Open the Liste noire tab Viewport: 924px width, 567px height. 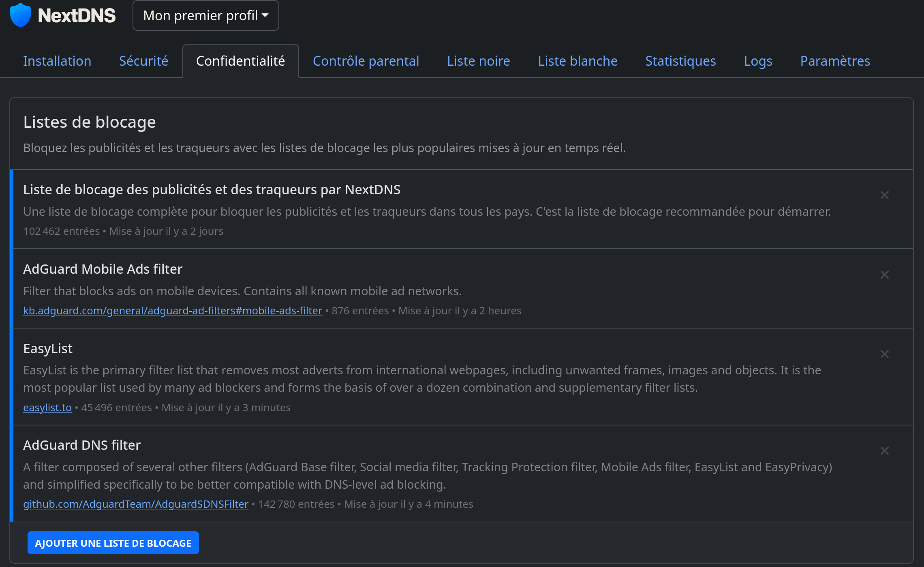point(478,61)
